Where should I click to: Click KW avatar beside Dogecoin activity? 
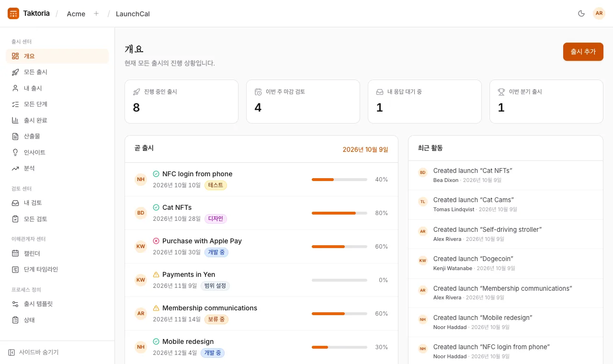coord(422,261)
